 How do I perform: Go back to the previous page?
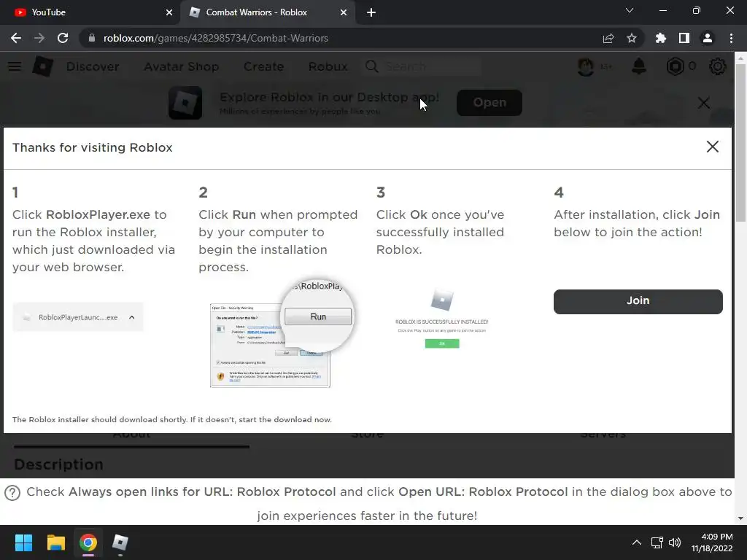pos(16,38)
